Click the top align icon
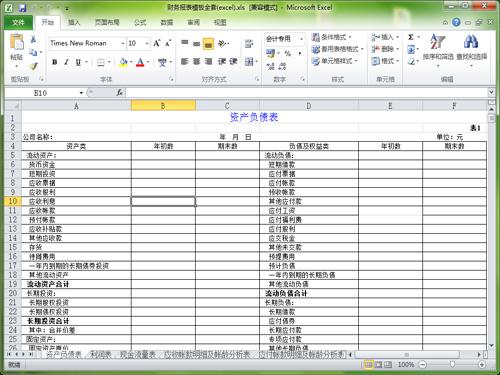Screen dimensions: 500x375 [x=185, y=43]
